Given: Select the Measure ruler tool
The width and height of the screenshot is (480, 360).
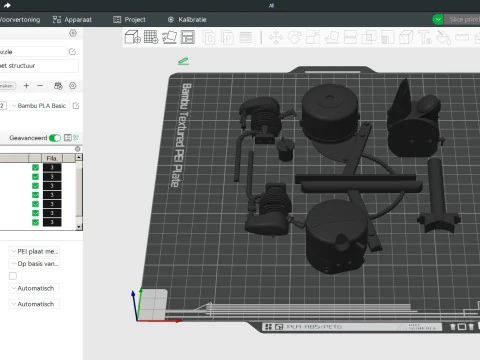Looking at the screenshot, I should coord(462,37).
